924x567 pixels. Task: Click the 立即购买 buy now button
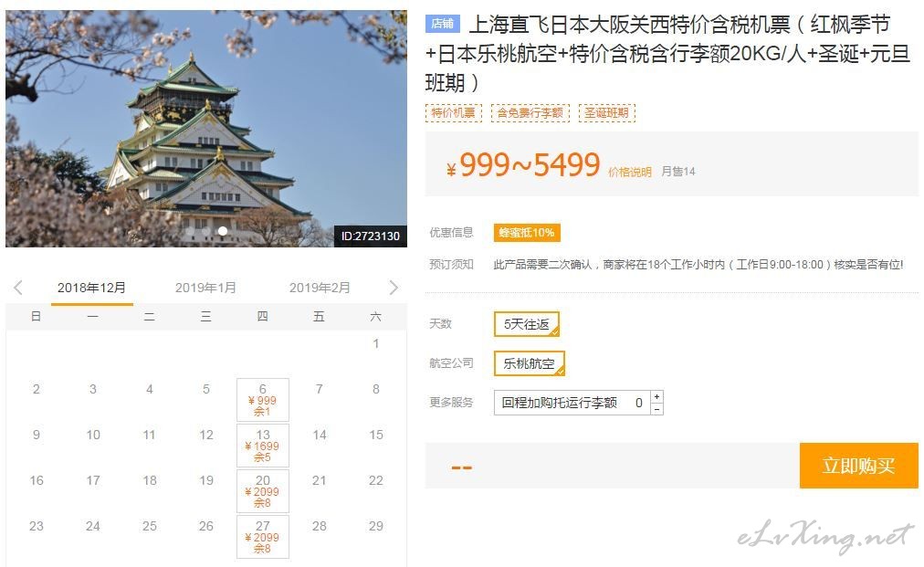tap(858, 466)
